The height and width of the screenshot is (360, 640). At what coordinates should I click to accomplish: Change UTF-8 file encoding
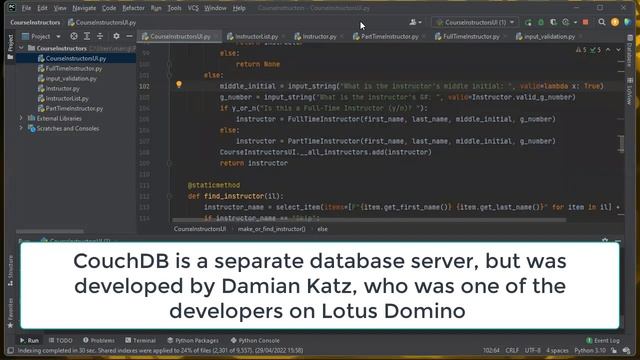coord(533,351)
